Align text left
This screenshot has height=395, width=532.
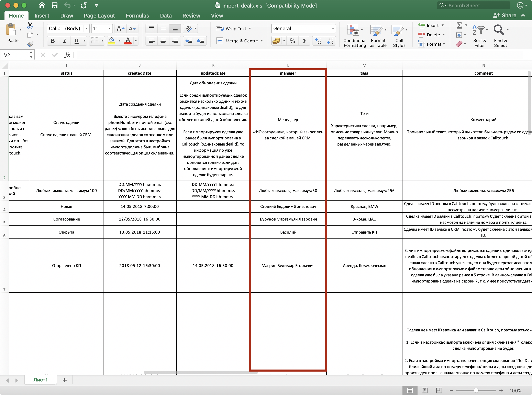pyautogui.click(x=152, y=41)
